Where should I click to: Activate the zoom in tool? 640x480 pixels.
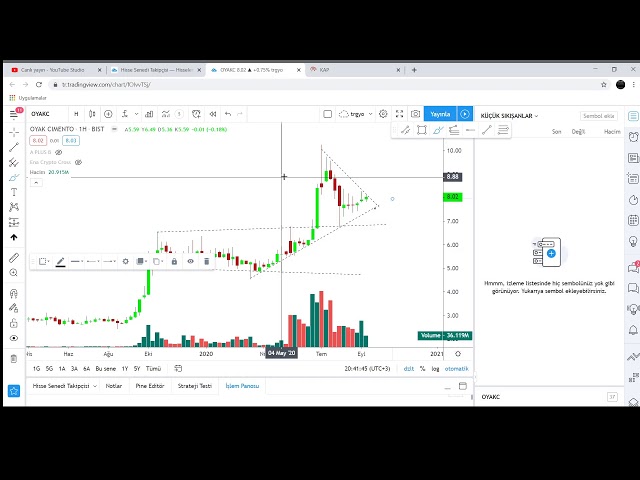14,273
